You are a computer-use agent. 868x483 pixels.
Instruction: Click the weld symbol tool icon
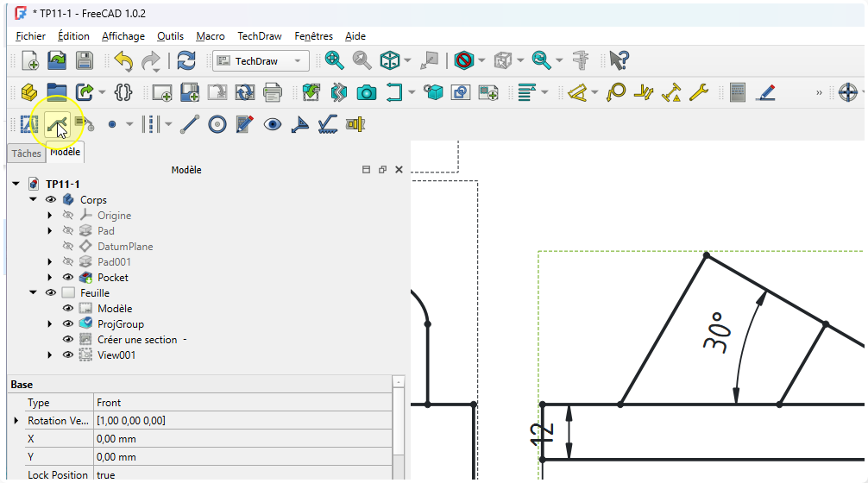[x=299, y=124]
